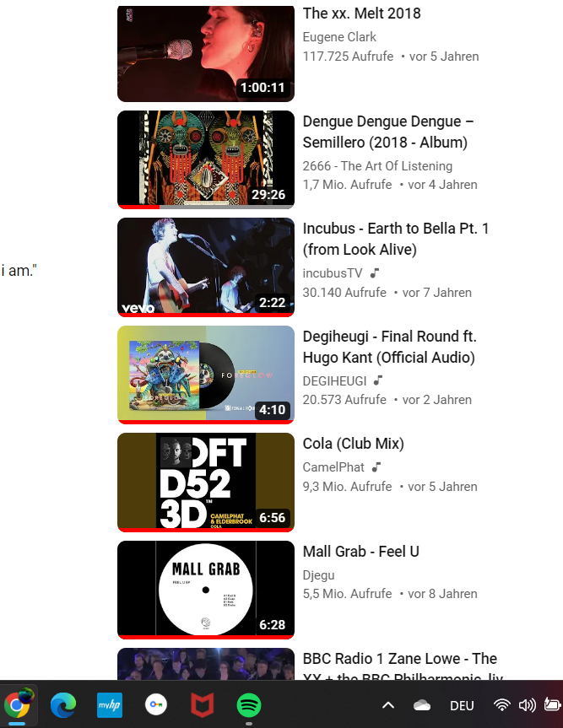Open The xx. Melt 2018 video thumbnail
The image size is (563, 728).
click(206, 54)
